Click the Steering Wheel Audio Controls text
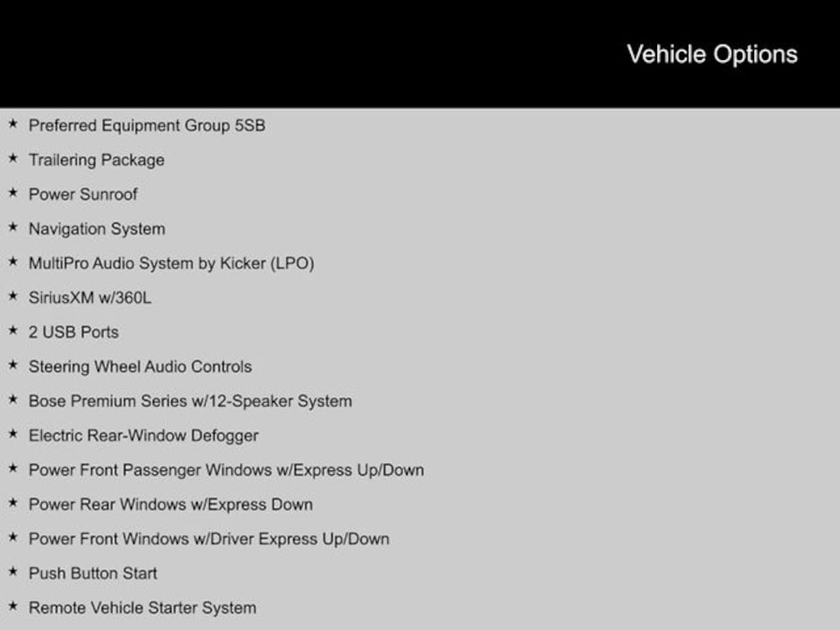The height and width of the screenshot is (630, 840). pos(140,367)
